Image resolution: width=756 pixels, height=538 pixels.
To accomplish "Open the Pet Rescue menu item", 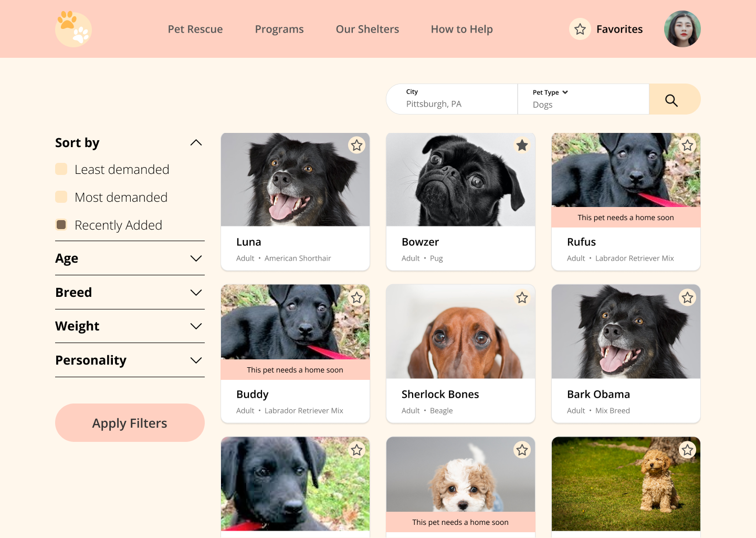I will click(195, 29).
